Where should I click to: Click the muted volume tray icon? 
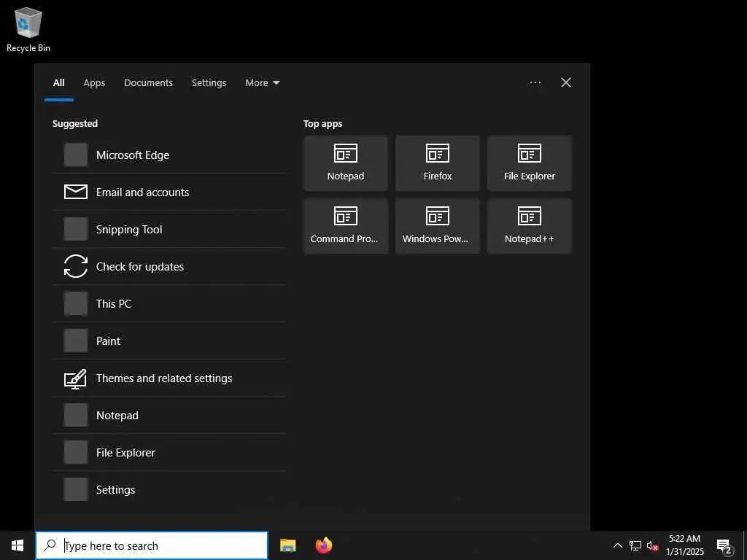pyautogui.click(x=652, y=545)
